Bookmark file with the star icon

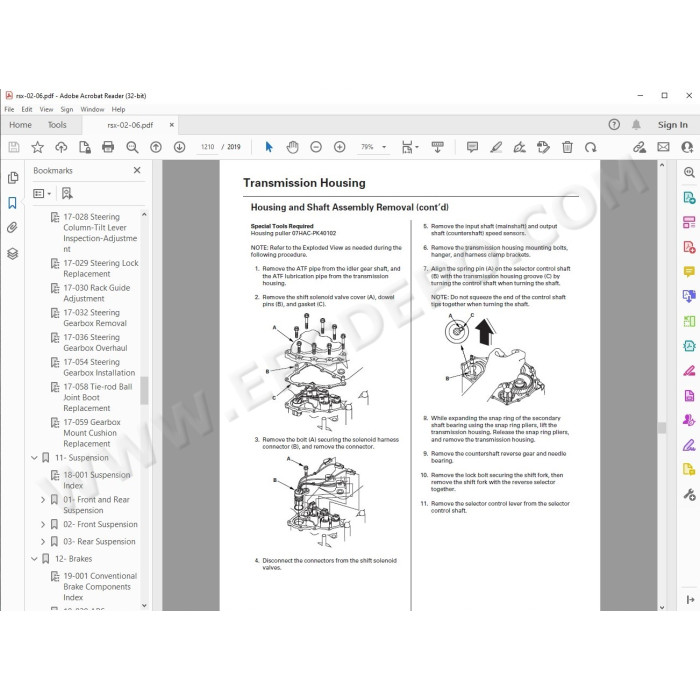tap(38, 147)
